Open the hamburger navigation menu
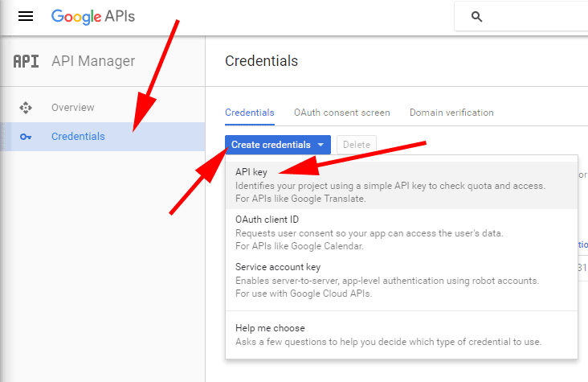Image resolution: width=588 pixels, height=382 pixels. click(x=26, y=16)
